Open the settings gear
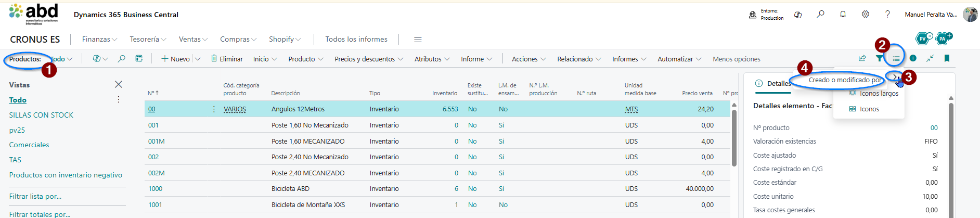 tap(865, 15)
